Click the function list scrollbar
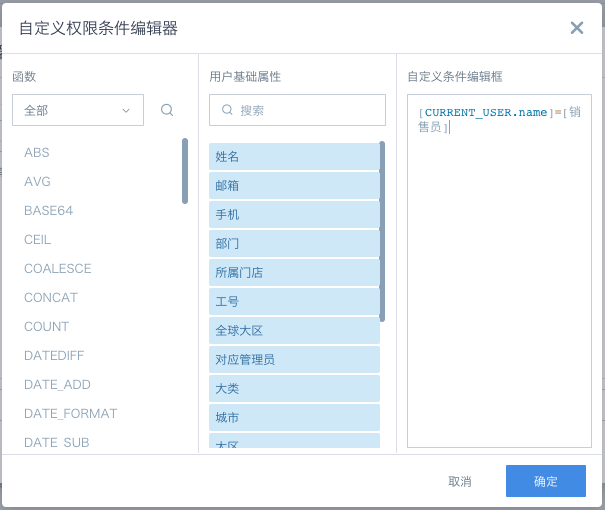 pos(185,171)
